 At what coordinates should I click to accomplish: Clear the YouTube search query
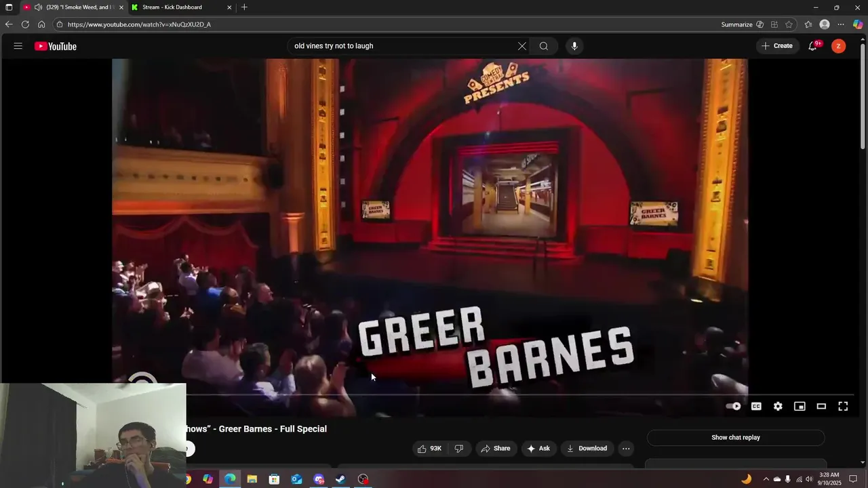(x=521, y=46)
